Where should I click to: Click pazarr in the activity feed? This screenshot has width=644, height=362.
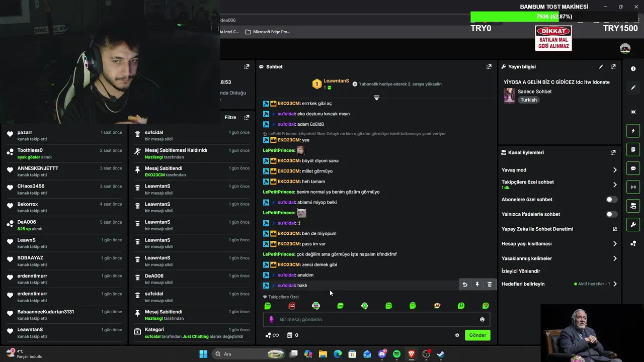click(x=25, y=132)
